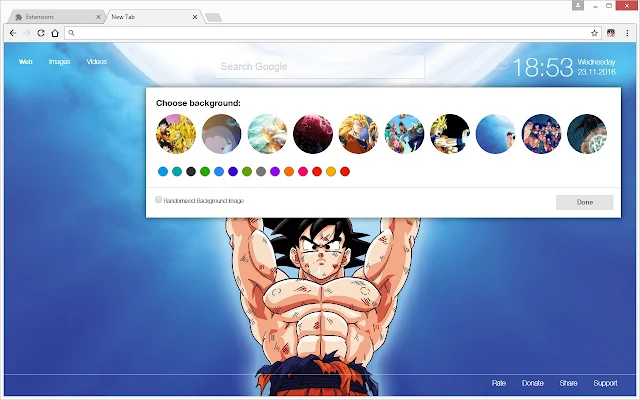The image size is (640, 400).
Task: Open the home page via house icon
Action: 55,33
